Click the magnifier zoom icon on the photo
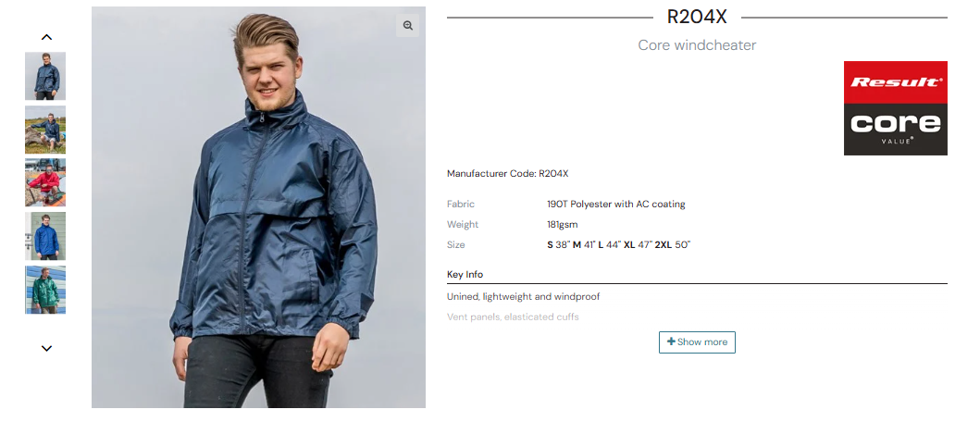 407,26
